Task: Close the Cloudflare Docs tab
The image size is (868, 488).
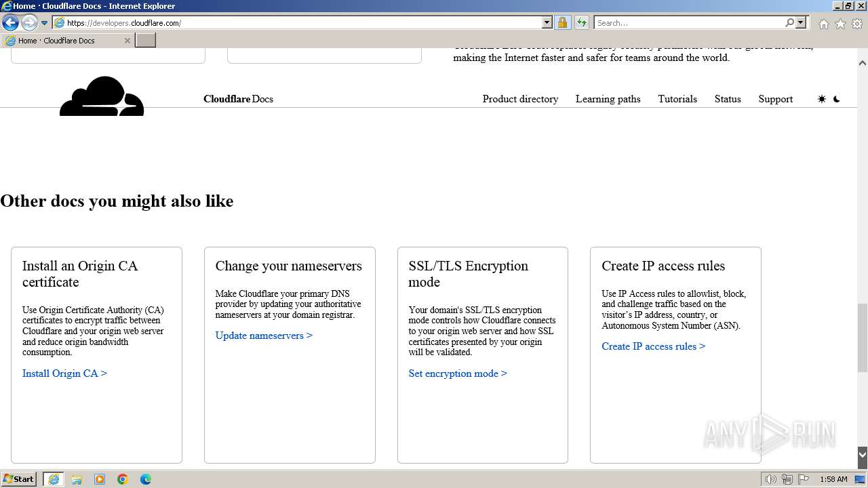Action: pos(127,41)
